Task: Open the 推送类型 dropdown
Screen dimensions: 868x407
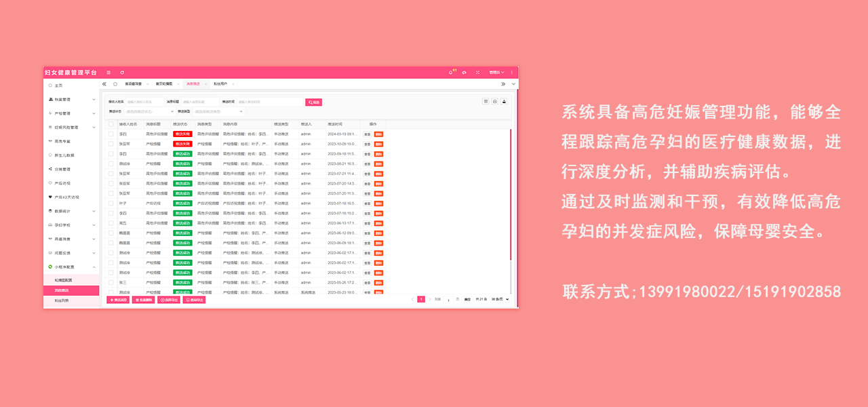Action: [218, 111]
